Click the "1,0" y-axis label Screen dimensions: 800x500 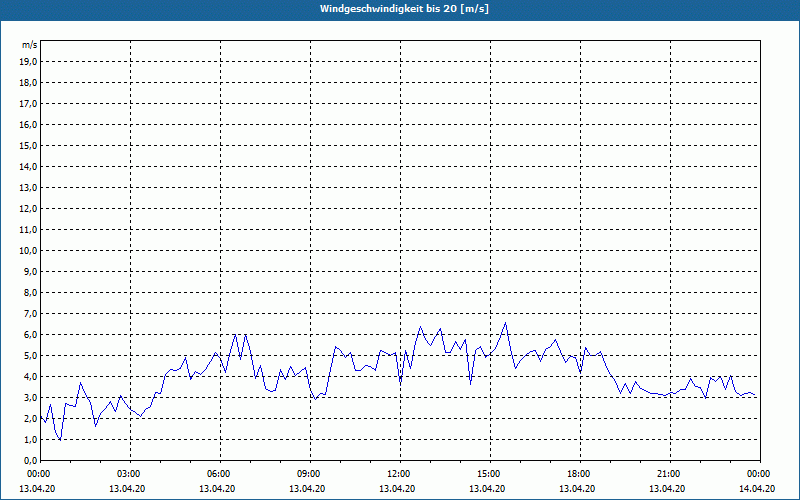coord(30,440)
